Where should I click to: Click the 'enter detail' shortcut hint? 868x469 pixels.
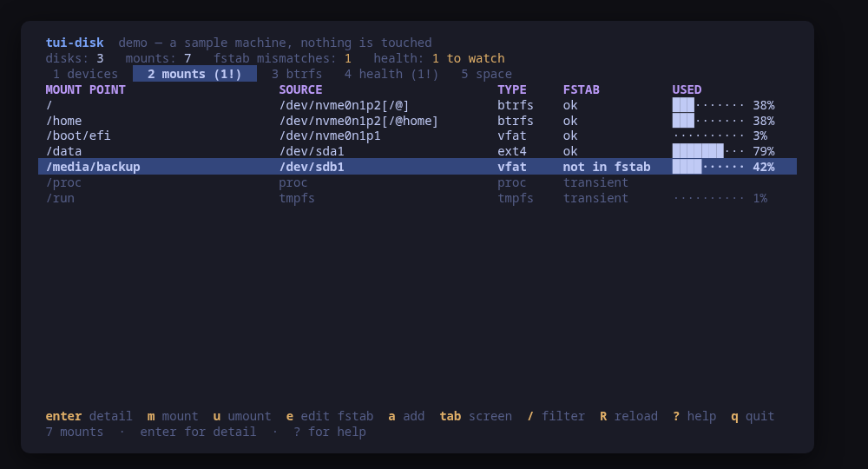tap(89, 416)
